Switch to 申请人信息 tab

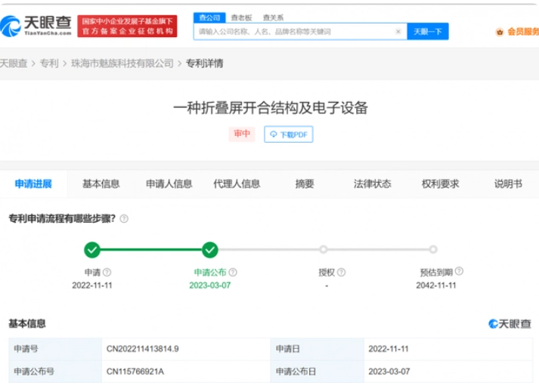point(169,184)
